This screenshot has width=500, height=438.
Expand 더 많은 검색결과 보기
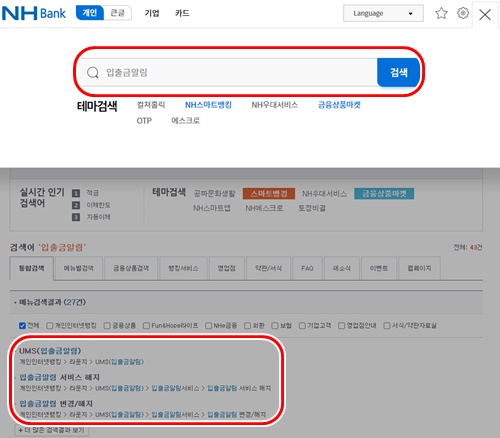(52, 430)
